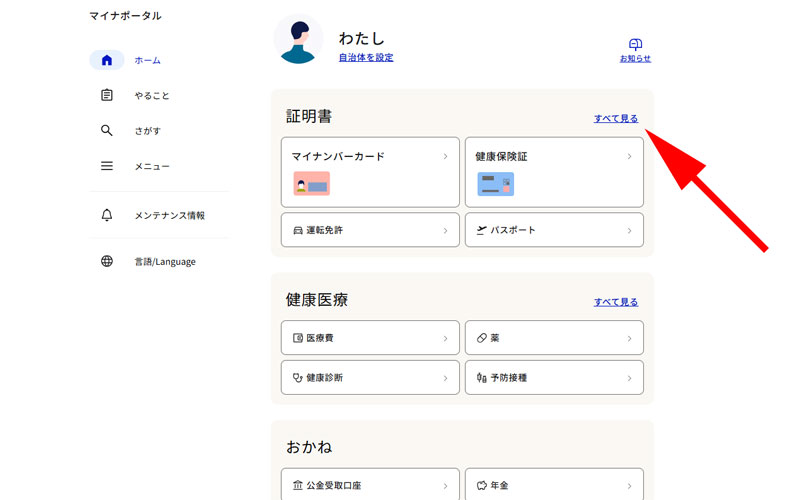Screen dimensions: 800x500
Task: Click the お知らせ mailbox icon
Action: point(635,44)
